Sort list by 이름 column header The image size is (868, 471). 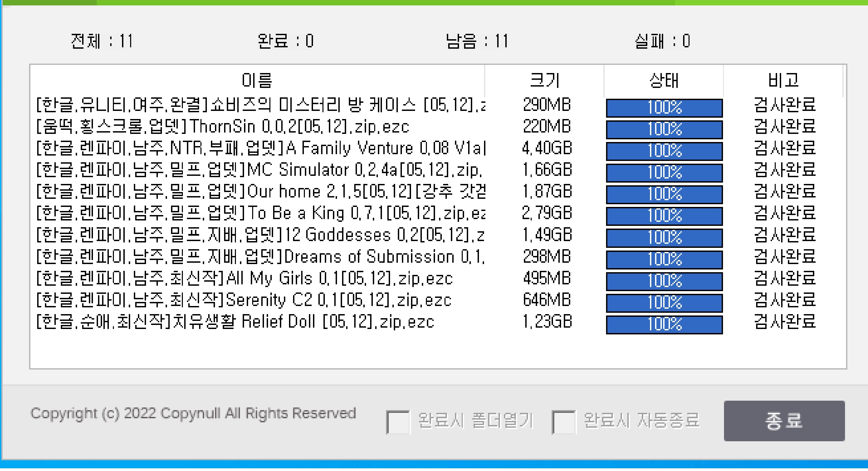(x=257, y=80)
